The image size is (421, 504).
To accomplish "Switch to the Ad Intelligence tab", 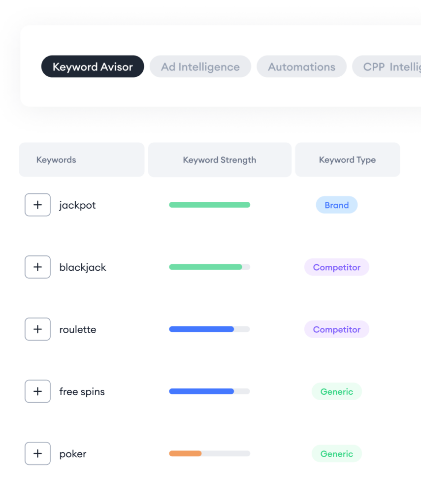I will 200,66.
